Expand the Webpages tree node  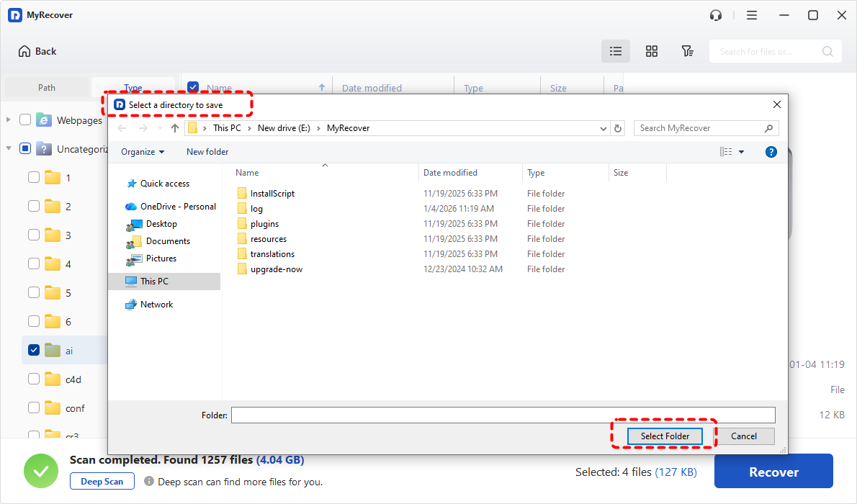tap(9, 120)
